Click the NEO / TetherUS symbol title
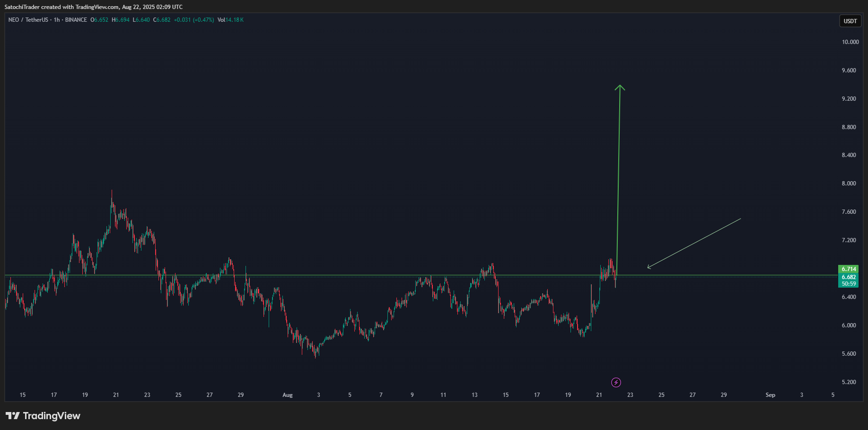Image resolution: width=868 pixels, height=430 pixels. point(28,20)
